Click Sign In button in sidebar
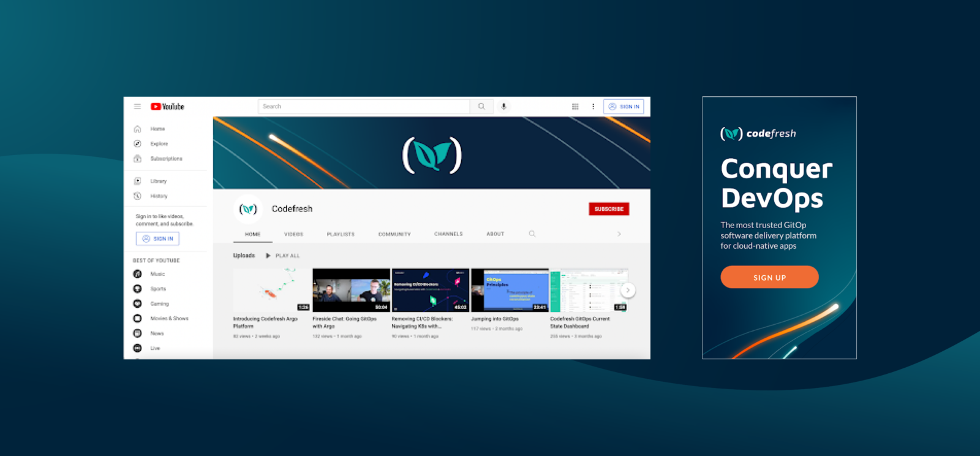Screen dimensions: 980x456 [158, 239]
